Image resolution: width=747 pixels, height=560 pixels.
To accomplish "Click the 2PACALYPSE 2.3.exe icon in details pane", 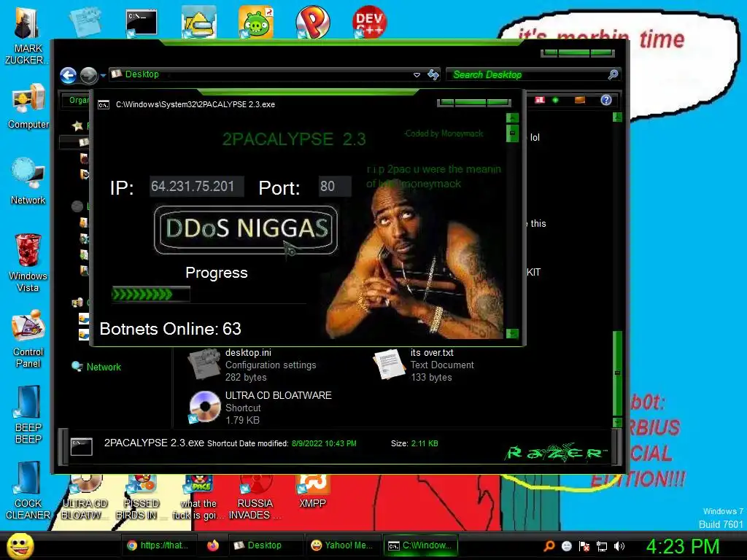I will pyautogui.click(x=81, y=447).
